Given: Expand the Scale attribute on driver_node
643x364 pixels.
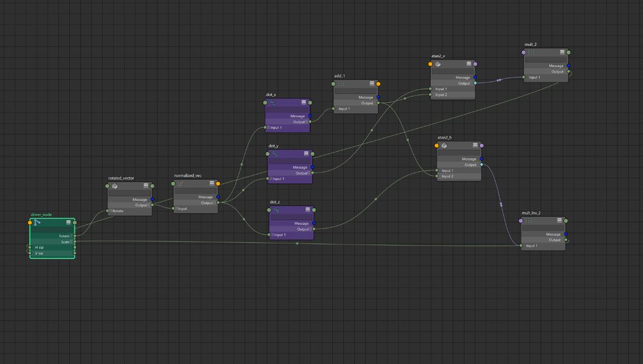Looking at the screenshot, I should 71,242.
